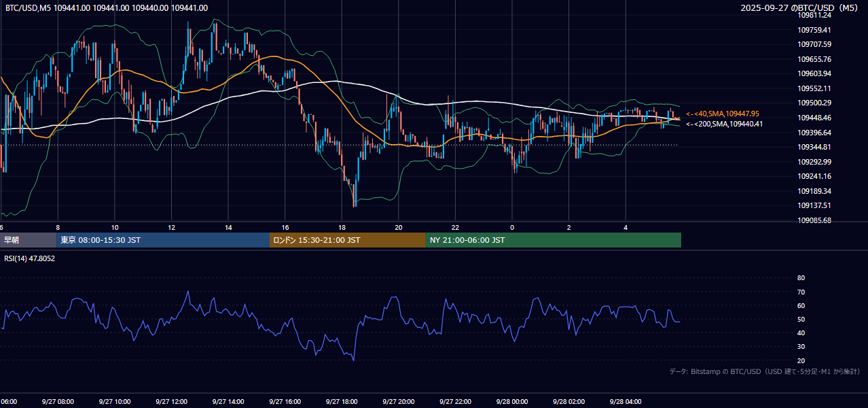Viewport: 868px width, 408px height.
Task: Click date axis label 9/28 00:00
Action: pyautogui.click(x=511, y=402)
